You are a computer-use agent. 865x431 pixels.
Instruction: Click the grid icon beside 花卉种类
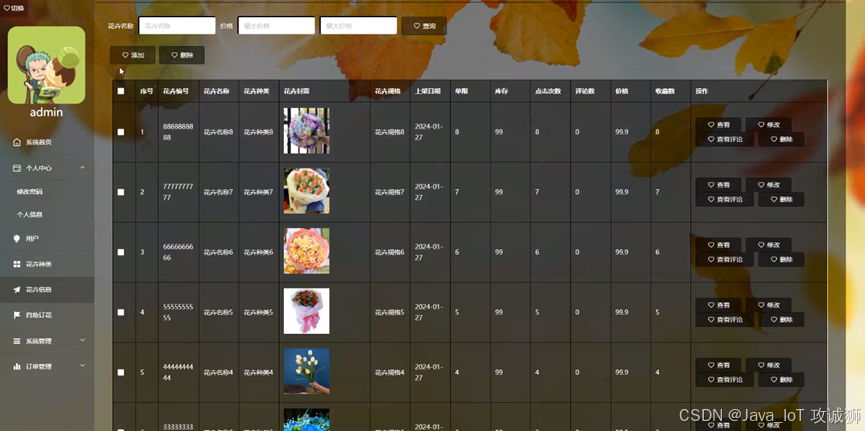17,264
